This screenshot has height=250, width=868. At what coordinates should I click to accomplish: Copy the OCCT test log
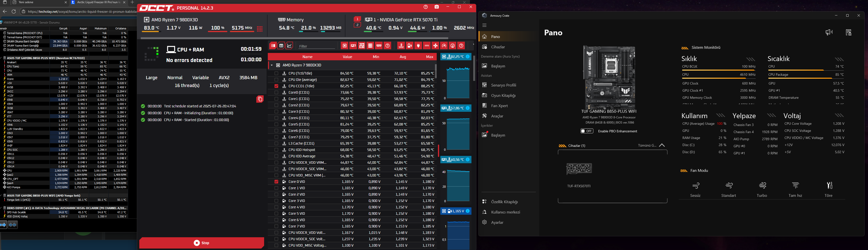click(x=260, y=99)
